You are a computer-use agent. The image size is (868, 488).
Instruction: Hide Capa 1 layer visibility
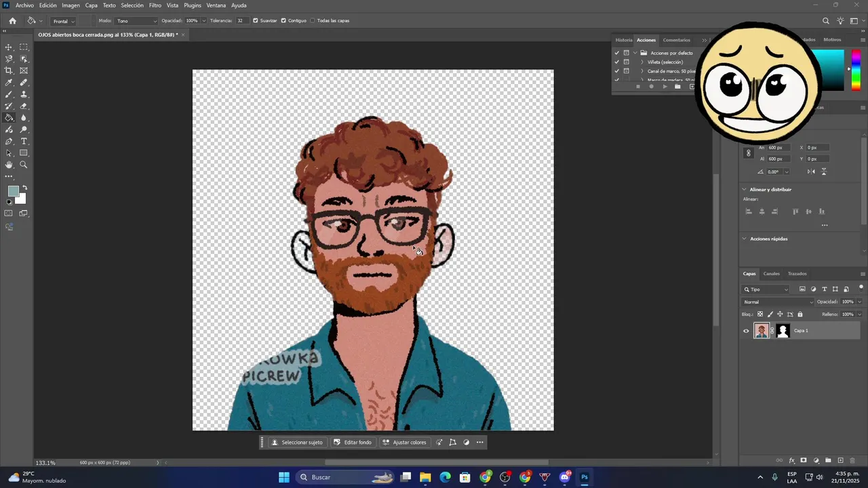[x=746, y=331]
